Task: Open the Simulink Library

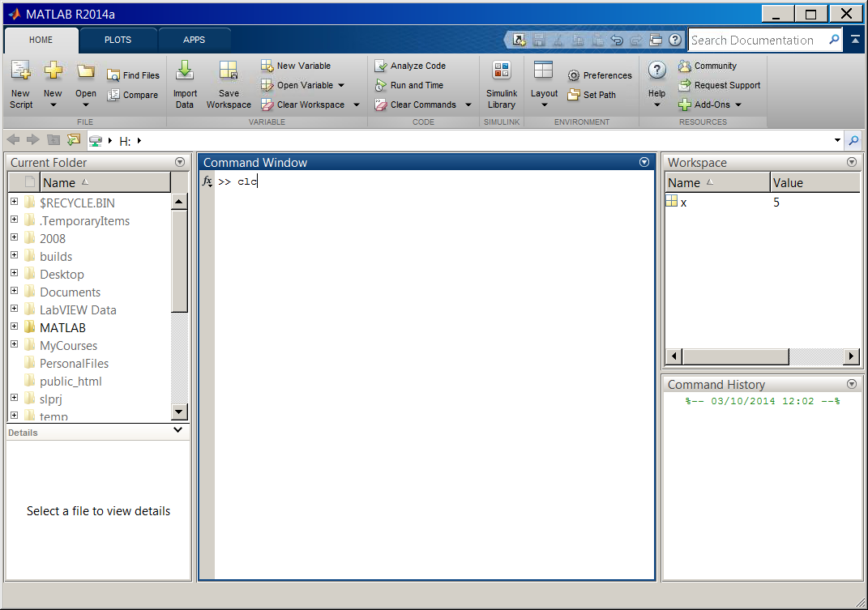Action: (x=502, y=84)
